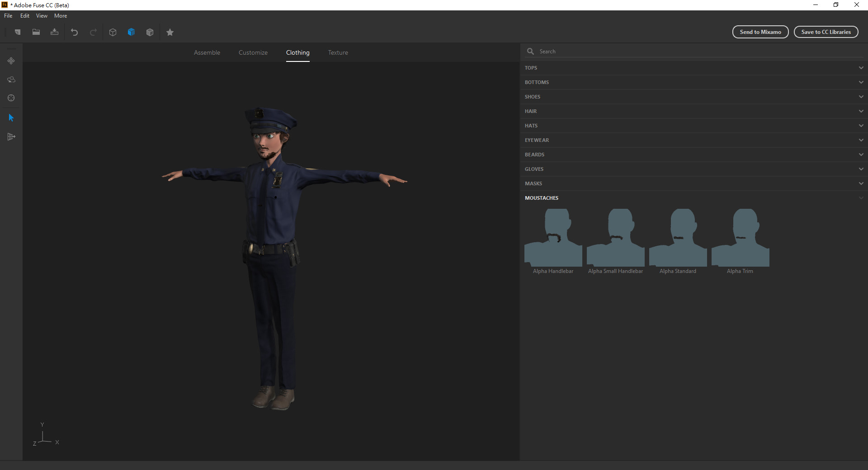Click the star favorites icon
868x470 pixels.
click(170, 32)
